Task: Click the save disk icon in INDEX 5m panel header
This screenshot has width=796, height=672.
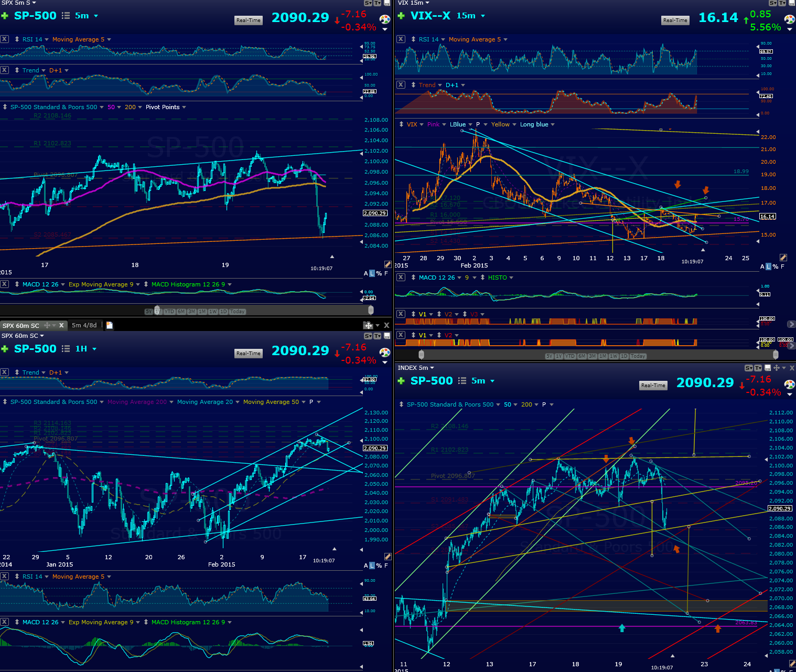Action: coord(768,368)
